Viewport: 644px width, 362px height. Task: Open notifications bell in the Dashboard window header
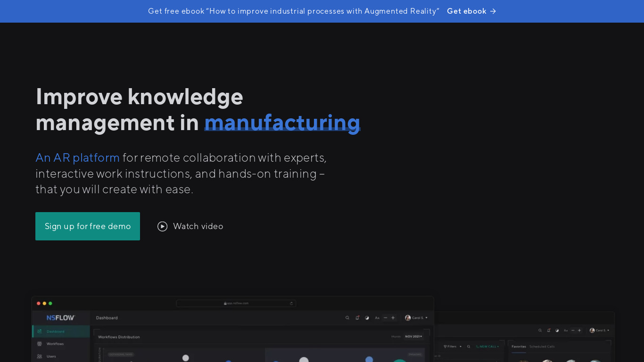point(357,318)
